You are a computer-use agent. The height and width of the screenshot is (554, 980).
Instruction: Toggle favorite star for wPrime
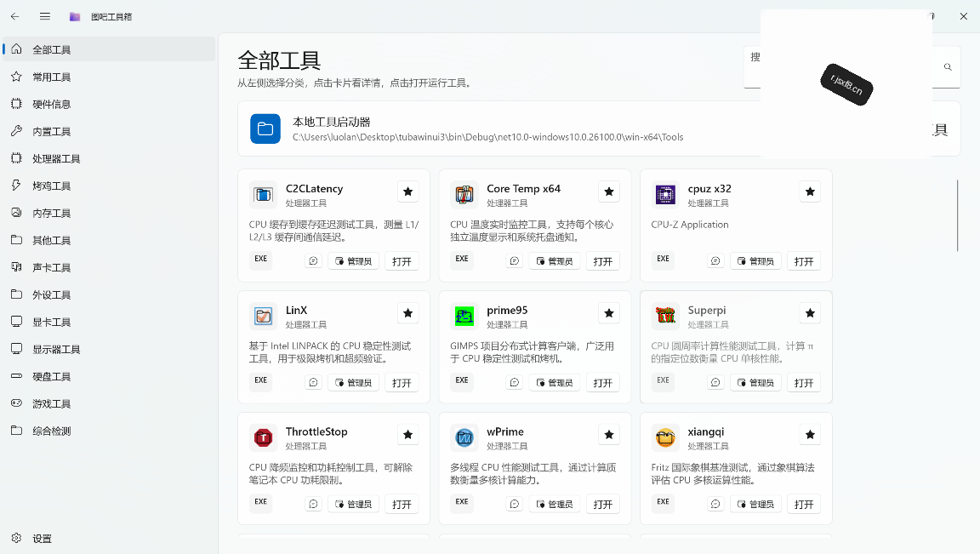point(609,435)
